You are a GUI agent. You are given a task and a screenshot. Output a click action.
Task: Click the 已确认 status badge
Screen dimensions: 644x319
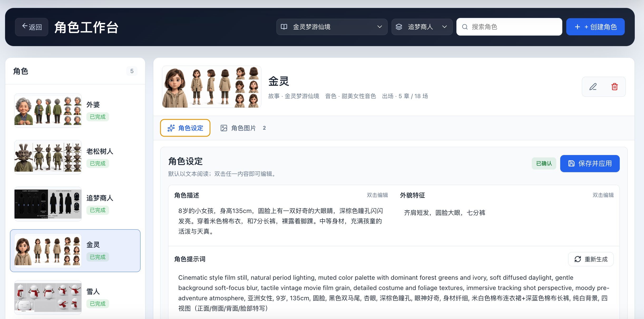tap(544, 163)
